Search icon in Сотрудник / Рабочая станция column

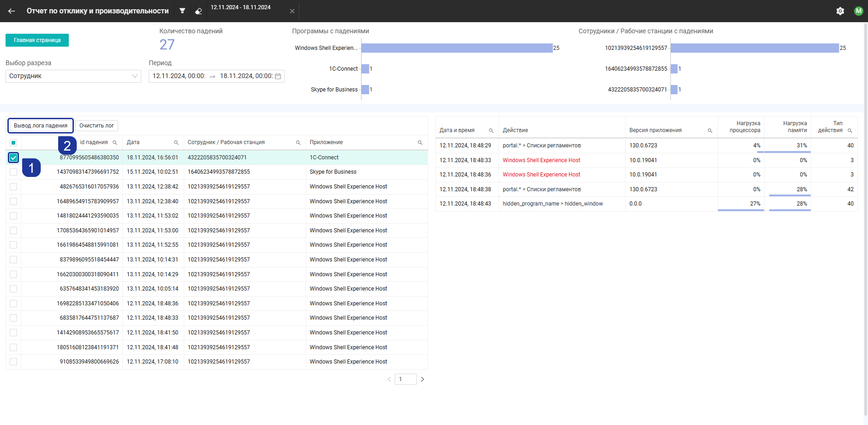coord(298,143)
